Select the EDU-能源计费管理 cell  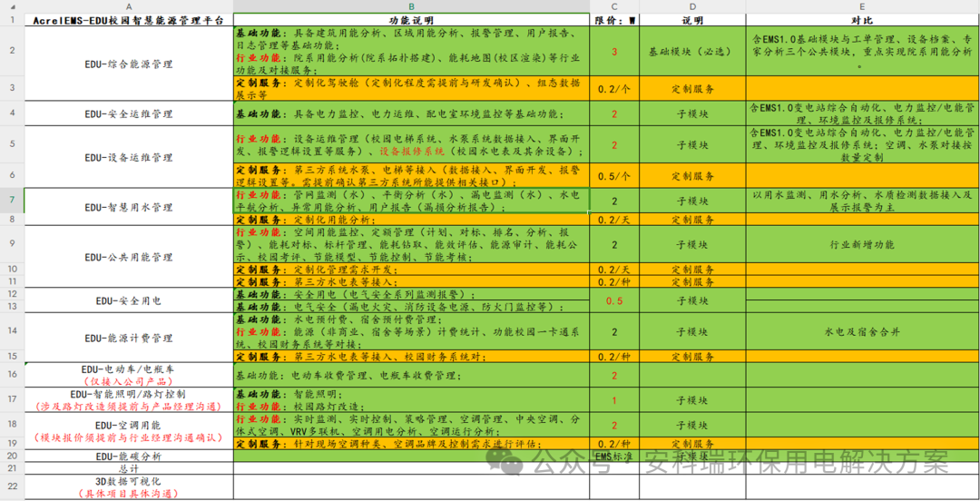(129, 338)
